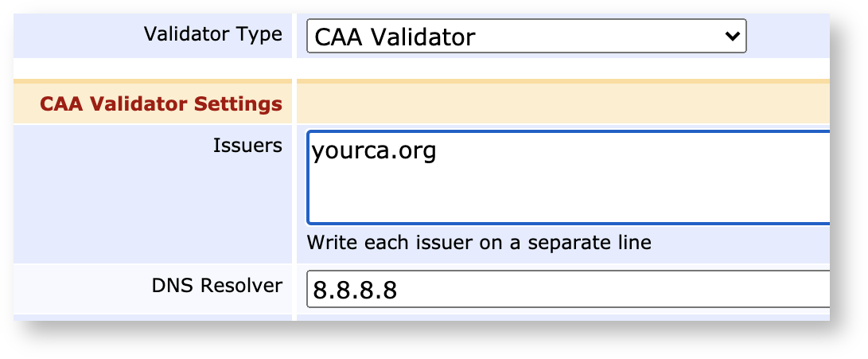Place cursor on the 8.8.8.8 value
Screen dimensions: 868x359
pos(355,291)
